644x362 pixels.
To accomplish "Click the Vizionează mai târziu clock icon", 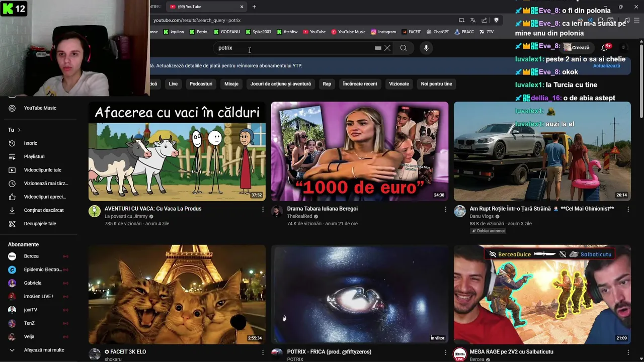I will pos(12,184).
